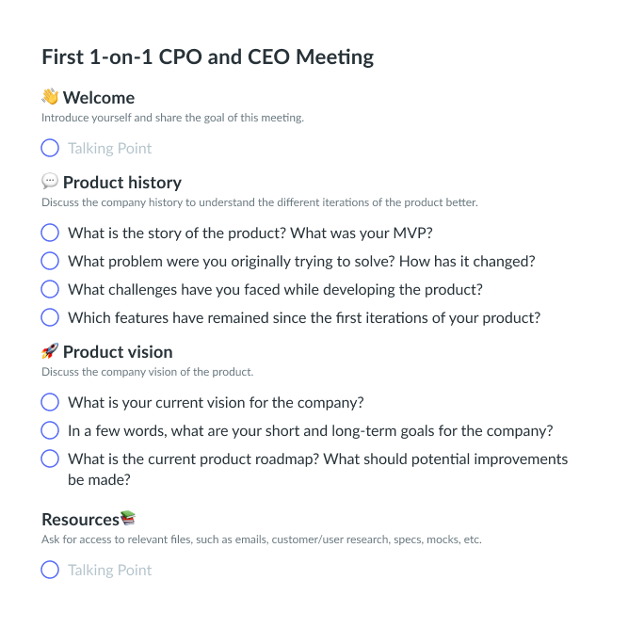Complete the 'current vision for the company' item
This screenshot has width=644, height=644.
tap(50, 402)
